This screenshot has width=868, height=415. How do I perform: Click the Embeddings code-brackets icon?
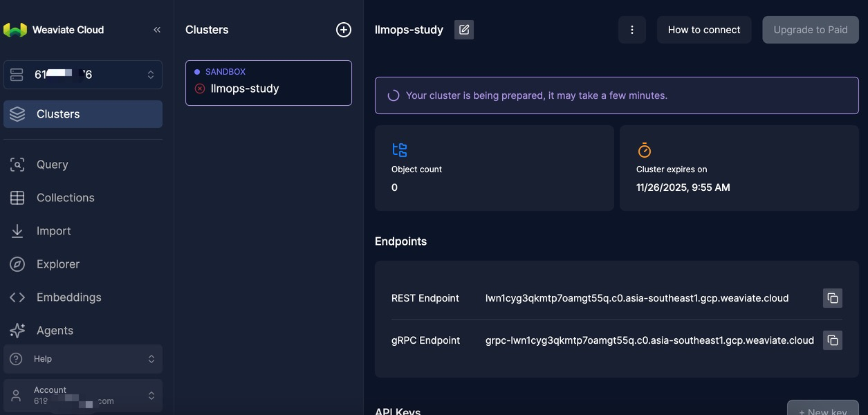[x=17, y=297]
